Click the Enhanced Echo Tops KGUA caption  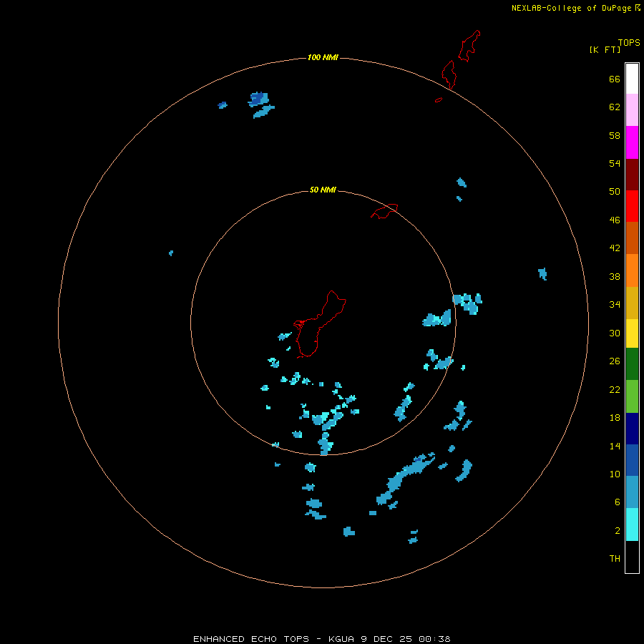point(321,639)
